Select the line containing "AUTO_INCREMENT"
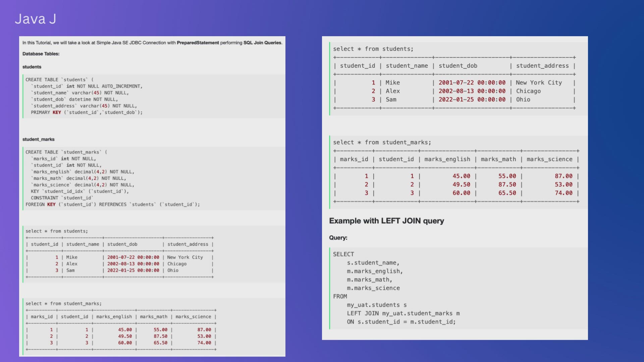The image size is (644, 362). 87,86
